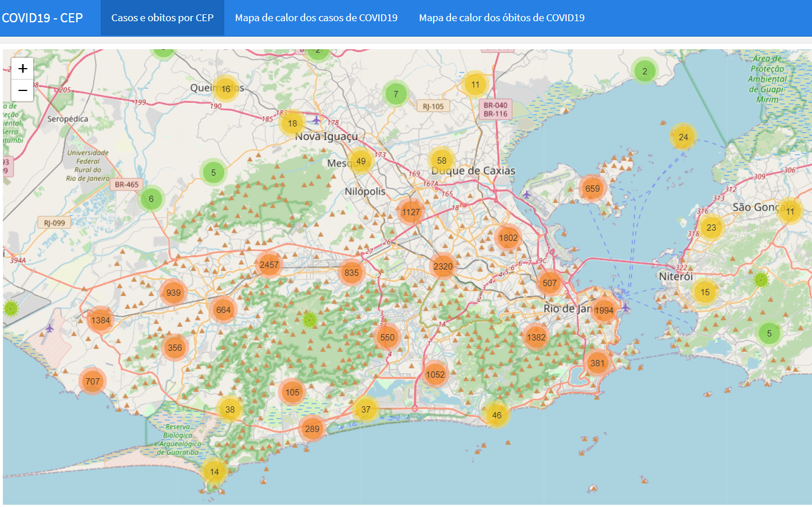
Task: Open Mapa de calor dos óbitos tab
Action: 501,18
